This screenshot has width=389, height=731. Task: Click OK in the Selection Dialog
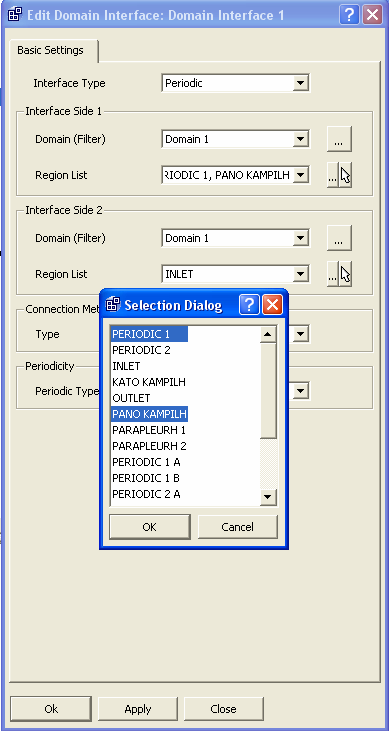[x=150, y=527]
